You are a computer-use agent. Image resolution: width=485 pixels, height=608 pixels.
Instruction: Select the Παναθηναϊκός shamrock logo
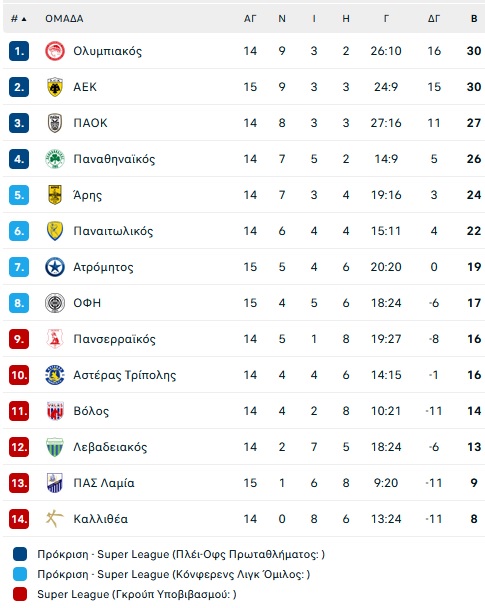click(x=55, y=159)
